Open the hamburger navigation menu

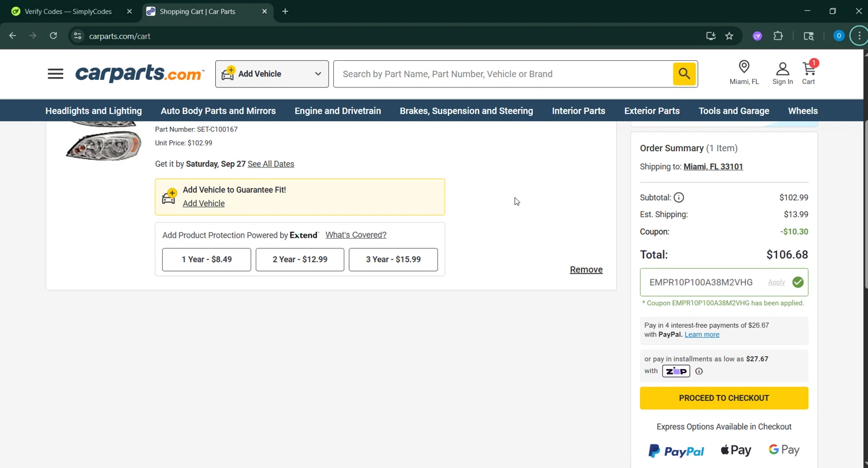pos(56,74)
